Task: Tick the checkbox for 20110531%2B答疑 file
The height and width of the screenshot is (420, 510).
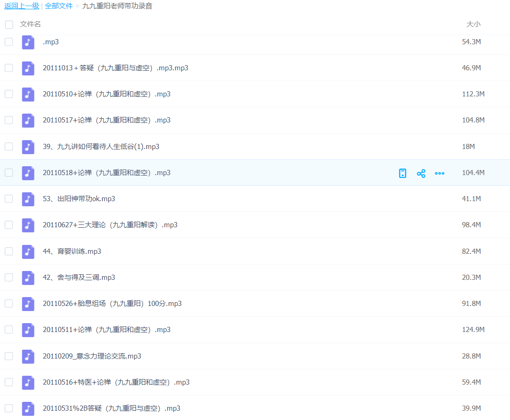Action: [9, 408]
